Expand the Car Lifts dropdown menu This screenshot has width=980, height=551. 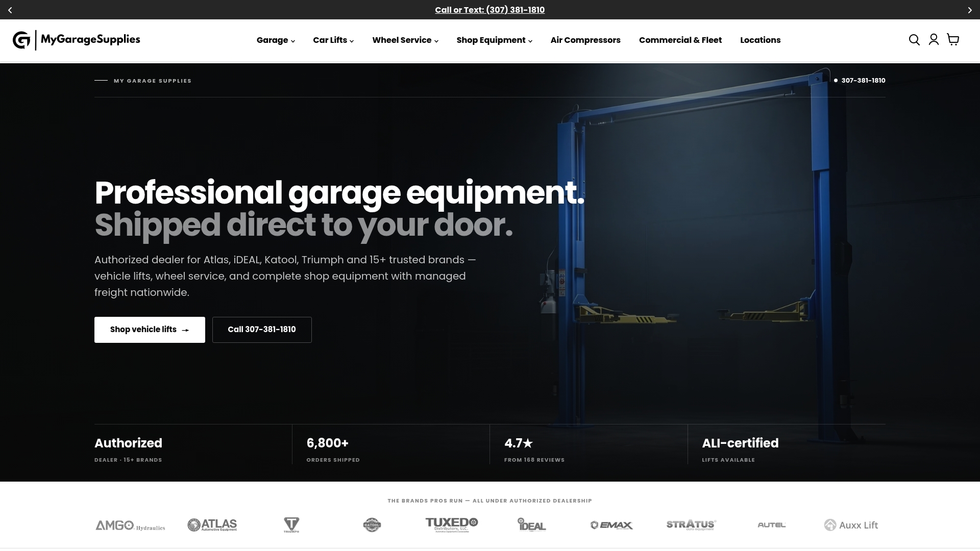coord(333,40)
